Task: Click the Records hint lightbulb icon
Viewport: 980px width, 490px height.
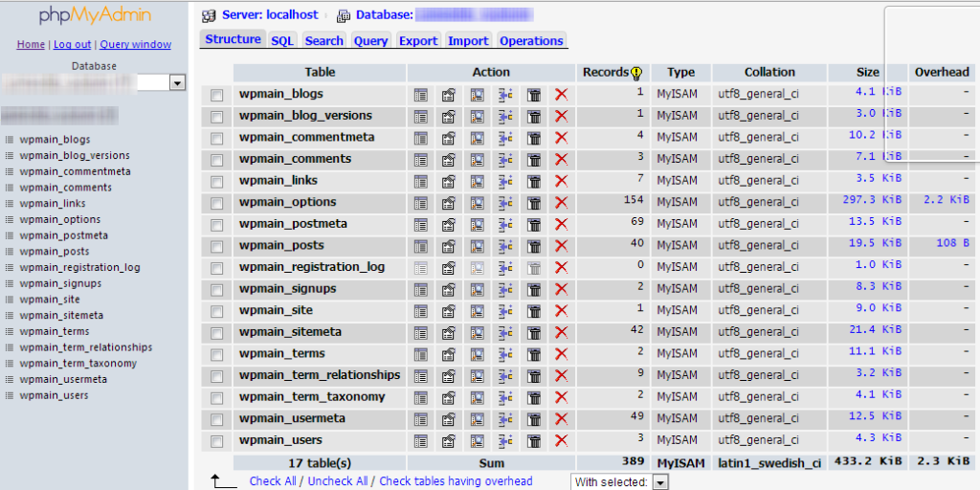Action: [636, 73]
